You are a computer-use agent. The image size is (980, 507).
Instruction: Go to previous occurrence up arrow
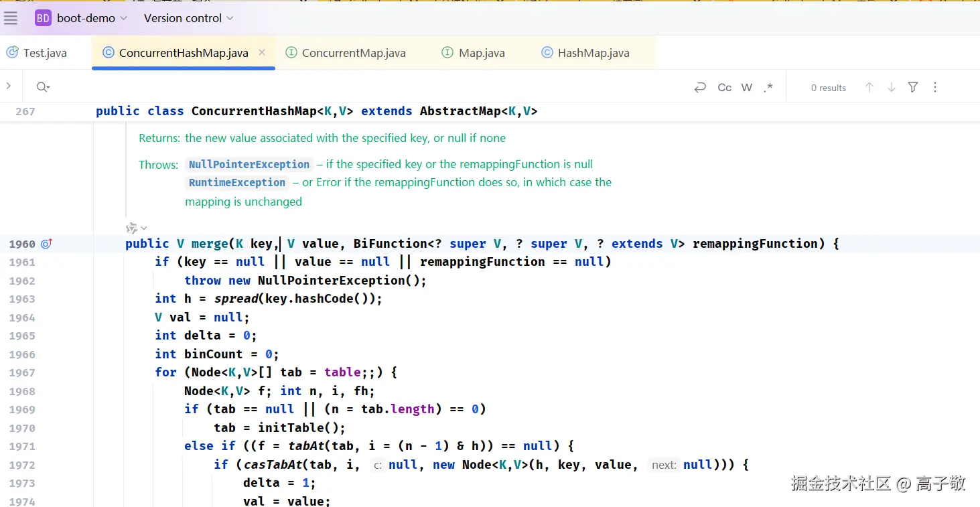[x=869, y=87]
